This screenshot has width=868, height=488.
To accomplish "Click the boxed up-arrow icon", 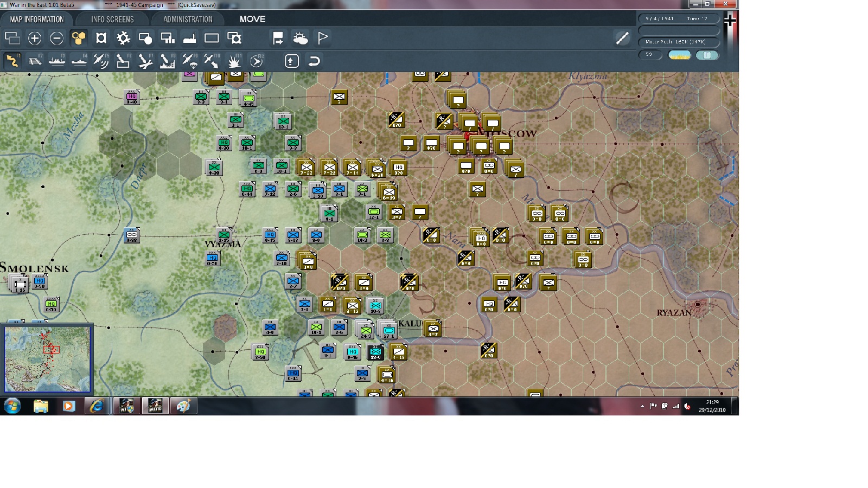I will click(292, 61).
